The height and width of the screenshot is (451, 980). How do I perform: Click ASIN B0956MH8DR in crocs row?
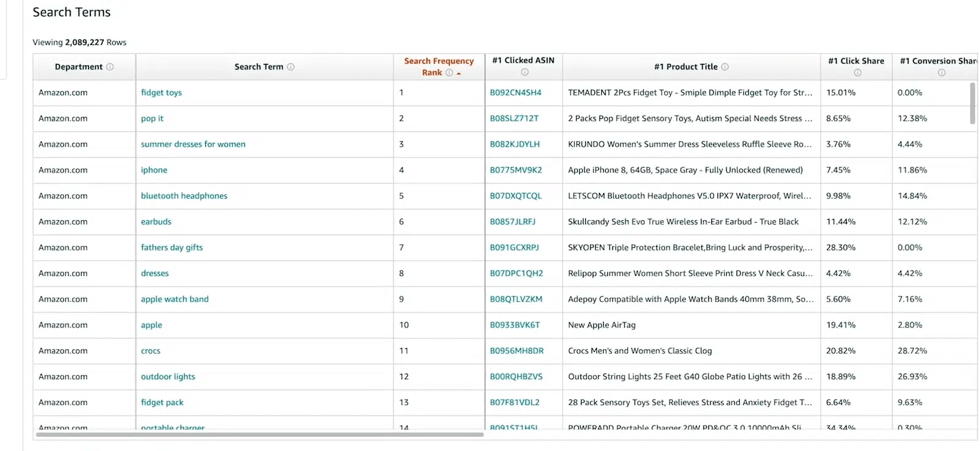516,351
